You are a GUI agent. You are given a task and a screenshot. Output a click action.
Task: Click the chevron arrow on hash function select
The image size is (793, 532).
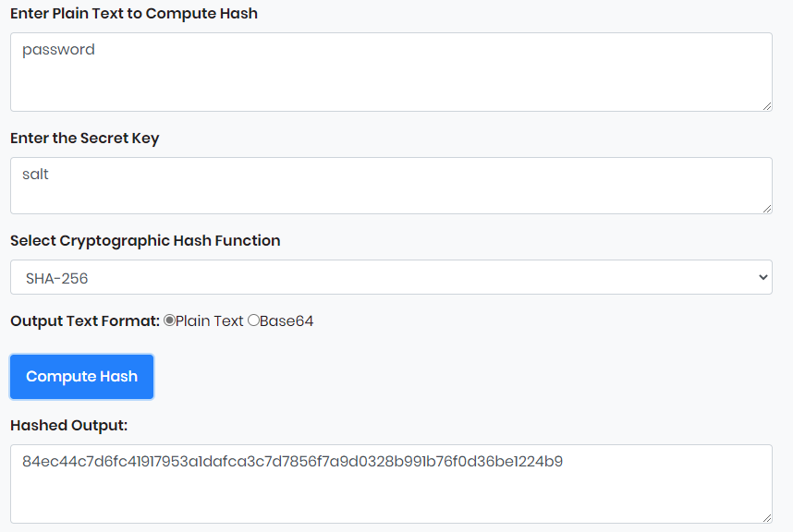[762, 277]
